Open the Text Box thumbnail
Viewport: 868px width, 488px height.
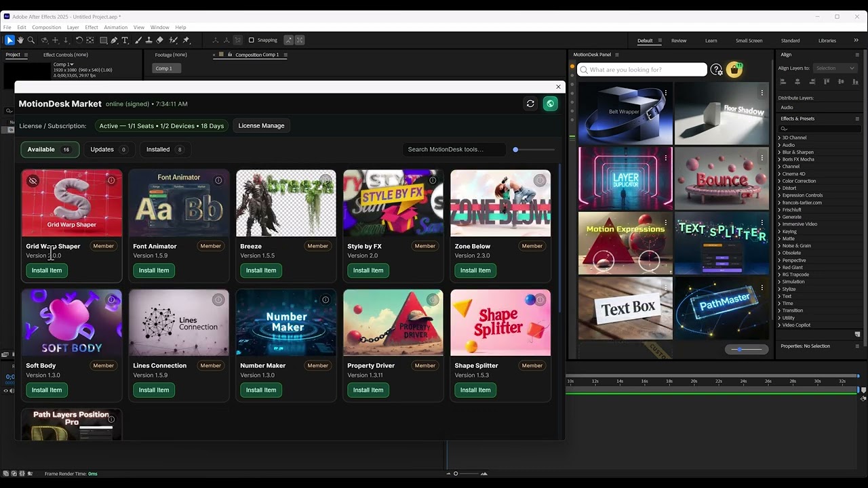pos(625,308)
